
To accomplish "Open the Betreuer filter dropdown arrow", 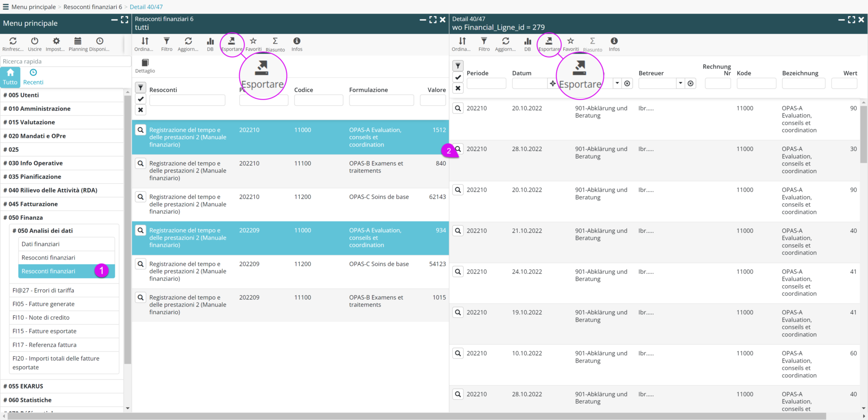I will [680, 83].
